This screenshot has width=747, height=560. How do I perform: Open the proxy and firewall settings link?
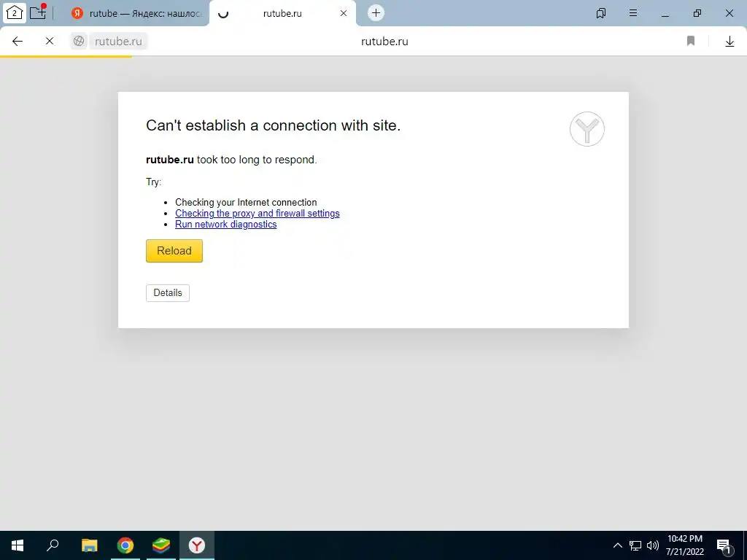[x=258, y=214]
